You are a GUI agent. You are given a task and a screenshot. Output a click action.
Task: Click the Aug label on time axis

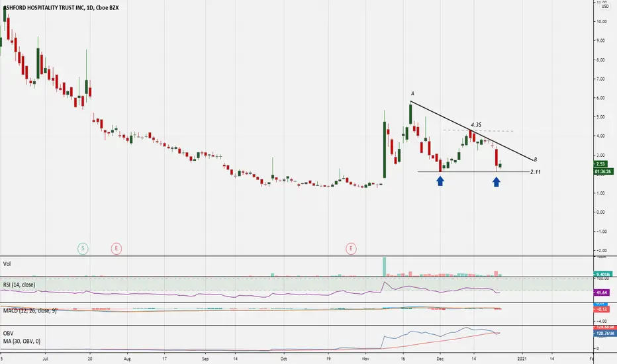tap(127, 359)
